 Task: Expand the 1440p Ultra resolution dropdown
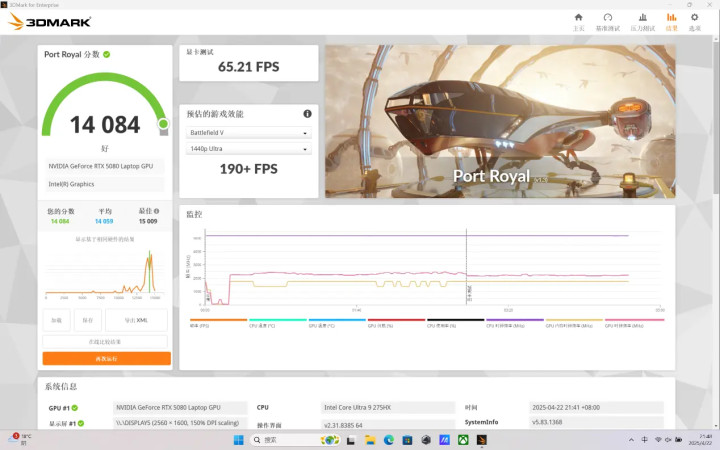click(248, 149)
